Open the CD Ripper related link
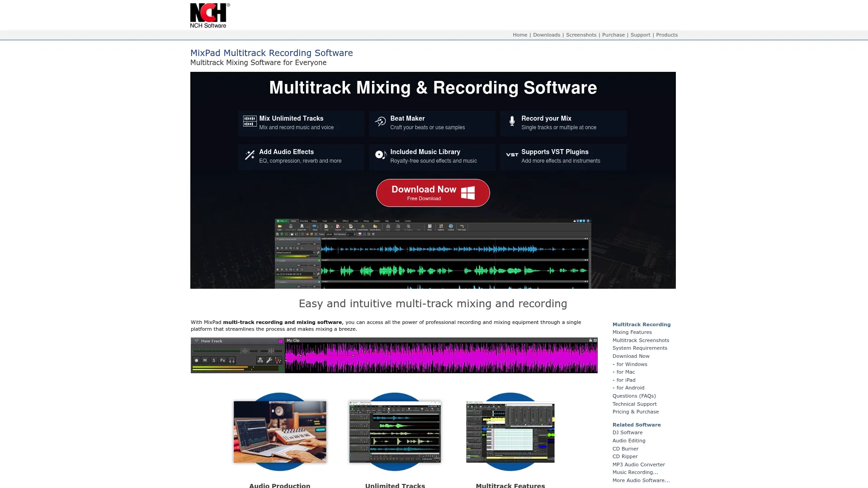 pos(625,456)
